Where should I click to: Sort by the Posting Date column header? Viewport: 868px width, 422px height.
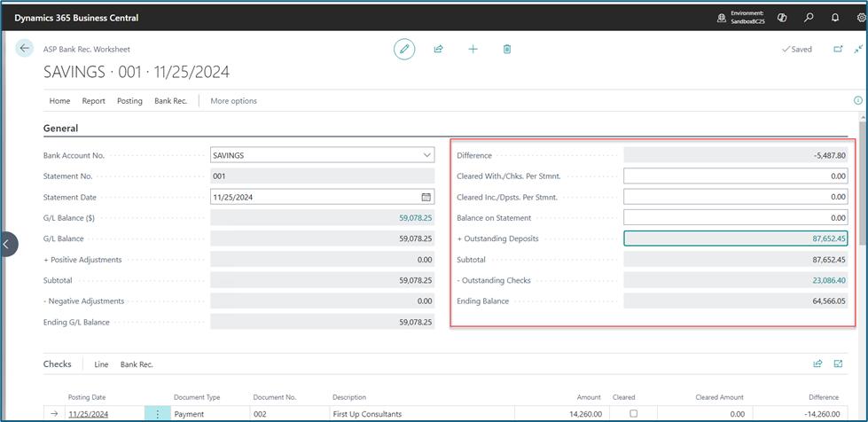(x=87, y=397)
